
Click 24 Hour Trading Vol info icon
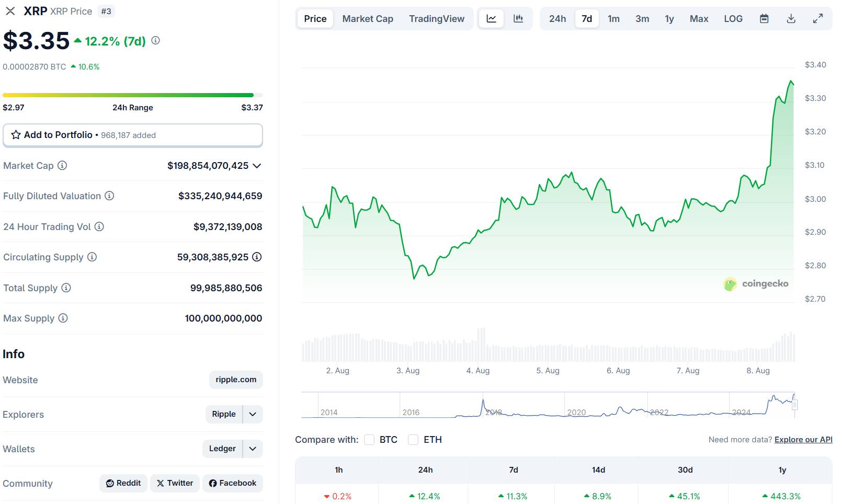tap(99, 226)
